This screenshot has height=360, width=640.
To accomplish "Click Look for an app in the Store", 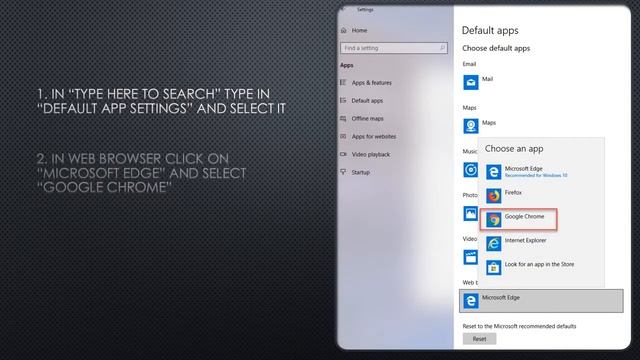I will 530,268.
